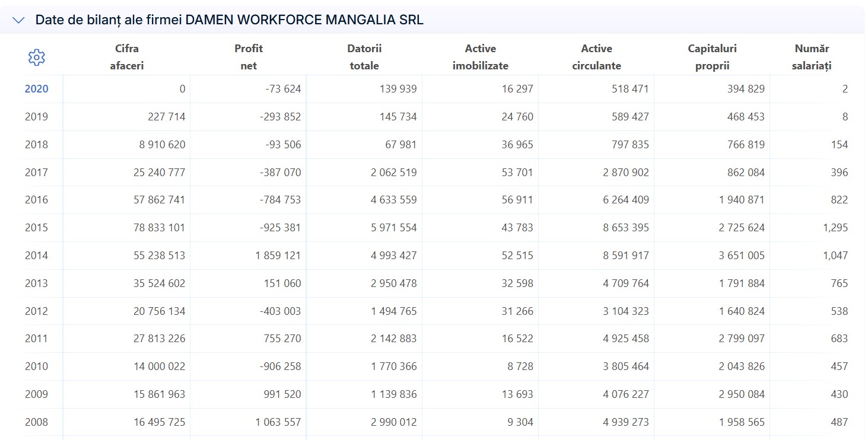Select turnover value 78 833 101
This screenshot has height=440, width=868.
(160, 228)
